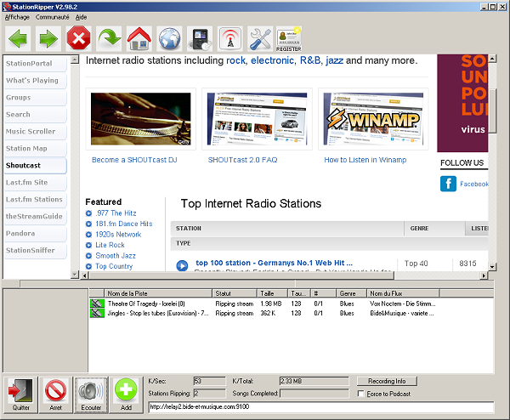Follow the R&B genre link
Viewport: 510px width, 420px height.
[310, 60]
